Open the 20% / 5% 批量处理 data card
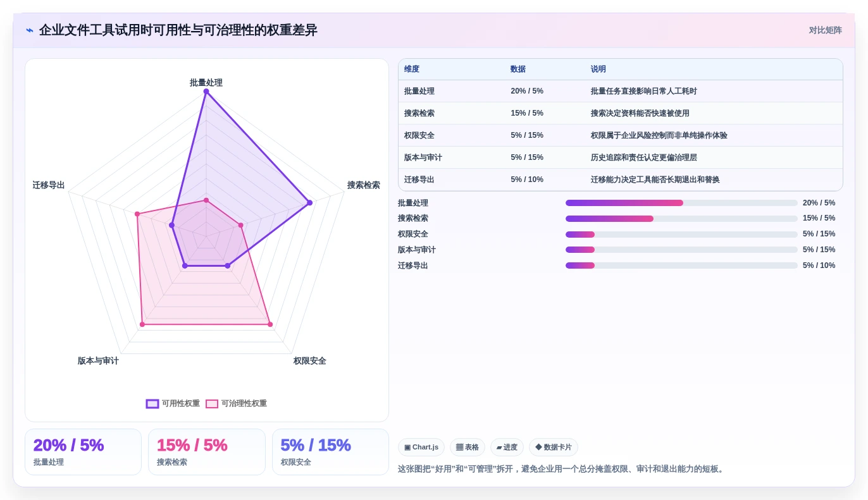The width and height of the screenshot is (868, 500). pos(83,452)
